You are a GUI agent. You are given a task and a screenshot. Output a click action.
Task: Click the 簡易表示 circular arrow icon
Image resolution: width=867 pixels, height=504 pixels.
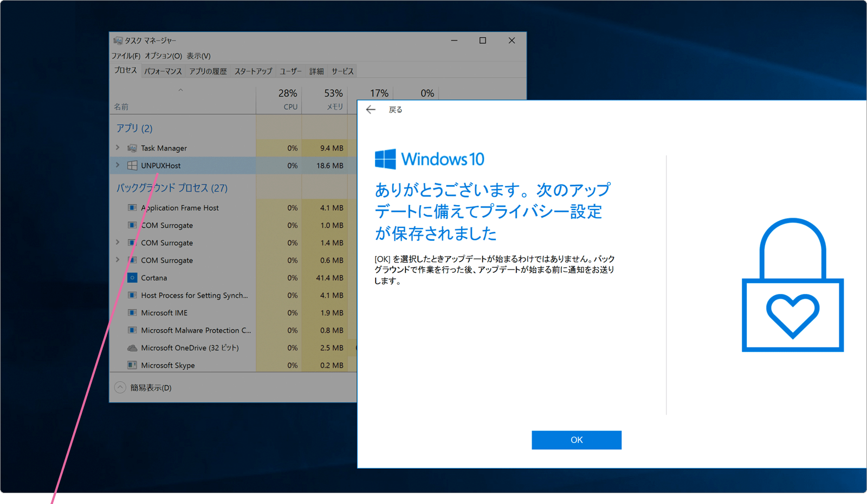point(120,388)
